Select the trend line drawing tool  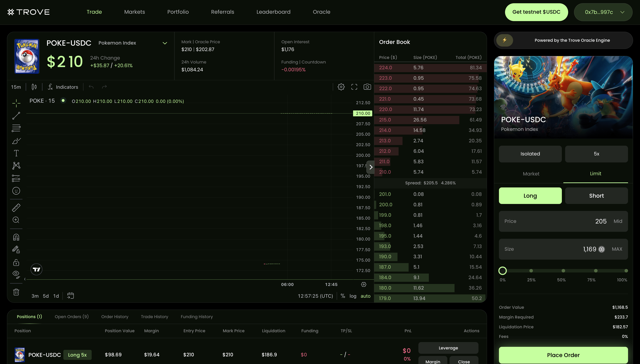[16, 116]
